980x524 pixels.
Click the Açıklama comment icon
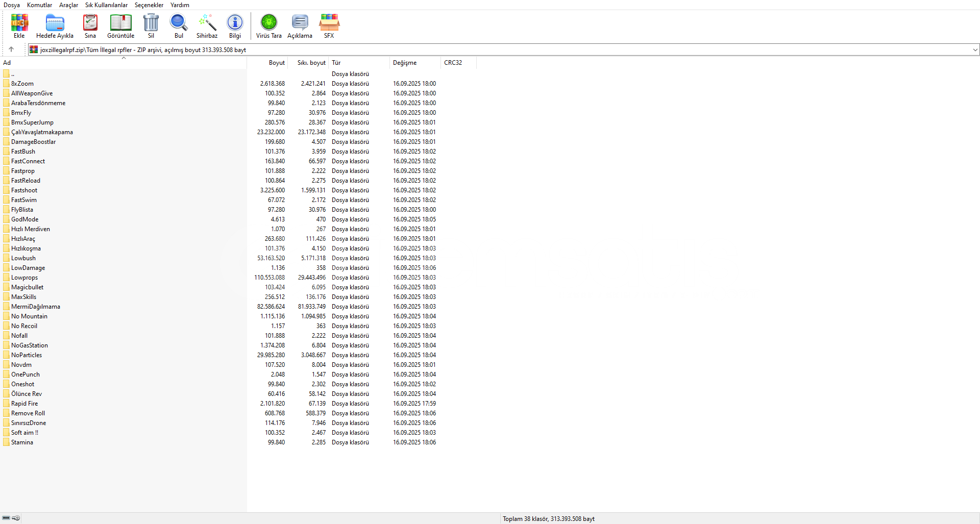tap(300, 22)
